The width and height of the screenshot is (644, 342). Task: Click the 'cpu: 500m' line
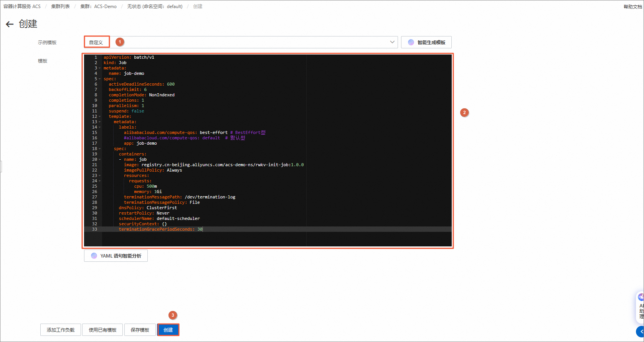(x=145, y=187)
